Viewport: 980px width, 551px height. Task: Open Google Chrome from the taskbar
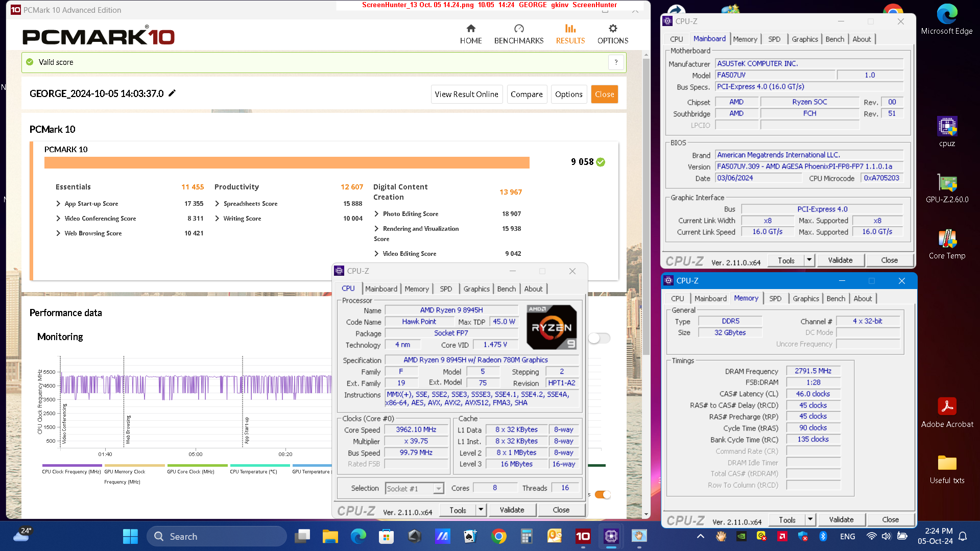click(x=498, y=536)
